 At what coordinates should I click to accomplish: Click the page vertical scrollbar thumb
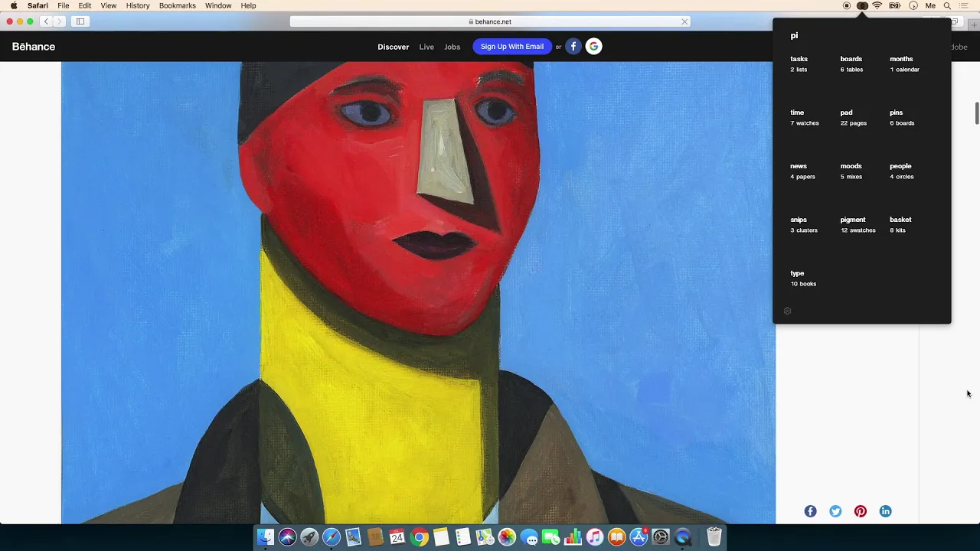point(977,112)
